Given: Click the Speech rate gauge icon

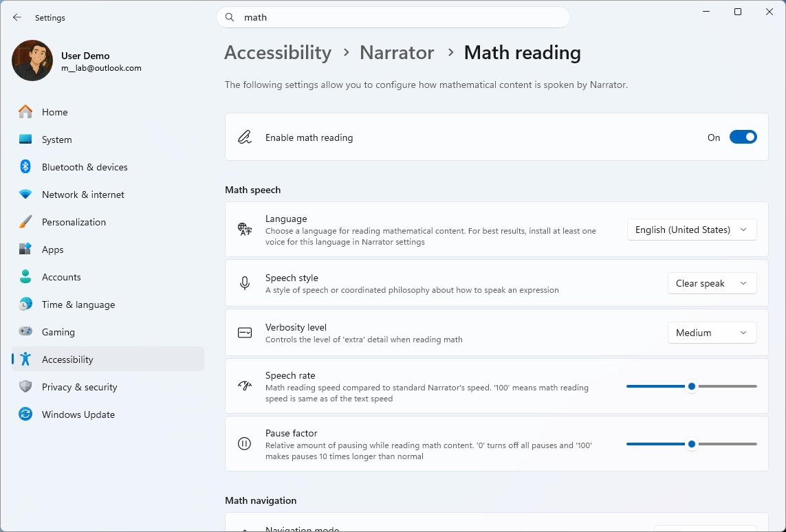Looking at the screenshot, I should [x=245, y=386].
